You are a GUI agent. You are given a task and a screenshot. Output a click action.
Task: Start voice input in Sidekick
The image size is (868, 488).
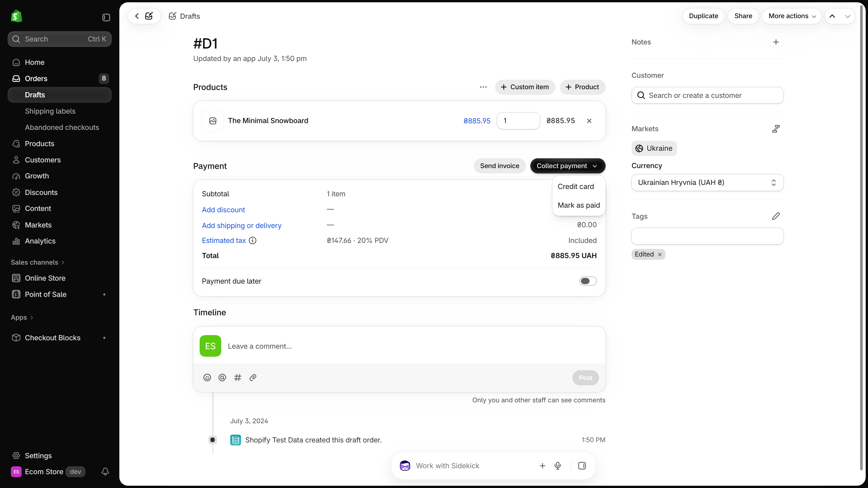(x=558, y=466)
